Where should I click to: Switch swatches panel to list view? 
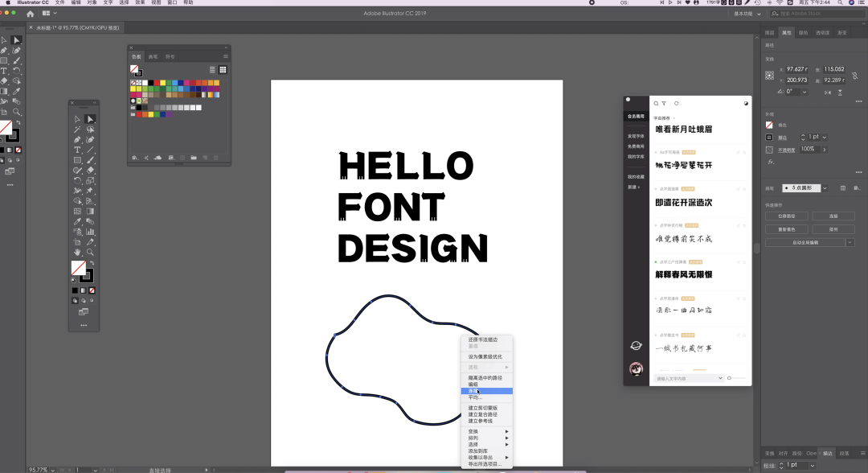tap(212, 70)
